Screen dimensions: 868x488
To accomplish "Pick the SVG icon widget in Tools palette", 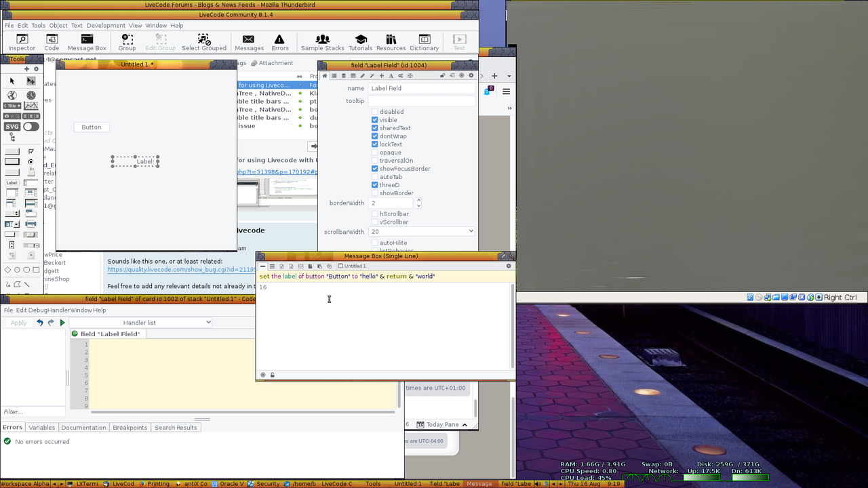I will click(12, 127).
